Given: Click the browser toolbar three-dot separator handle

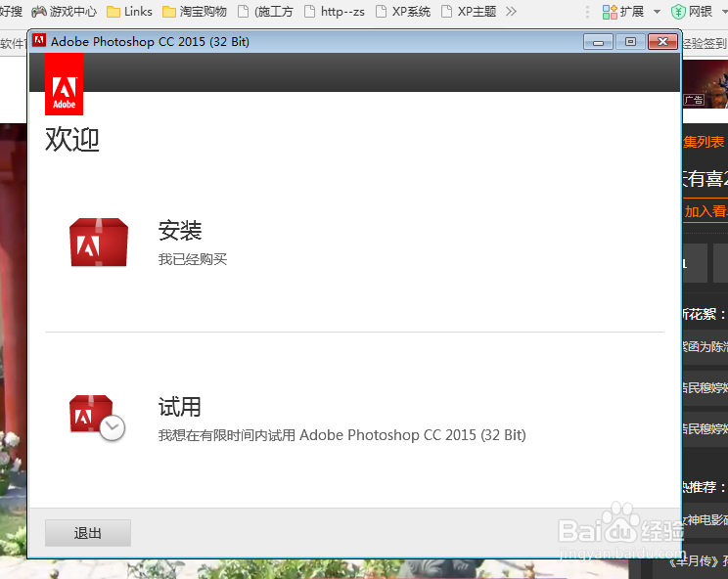Looking at the screenshot, I should point(588,12).
